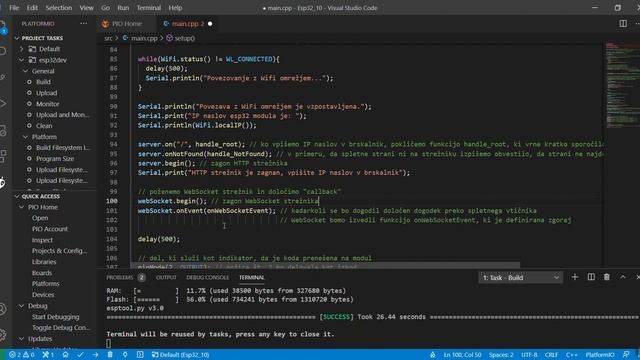The width and height of the screenshot is (640, 360).
Task: Open PlatformIO new terminal icon in status bar
Action: (x=140, y=355)
